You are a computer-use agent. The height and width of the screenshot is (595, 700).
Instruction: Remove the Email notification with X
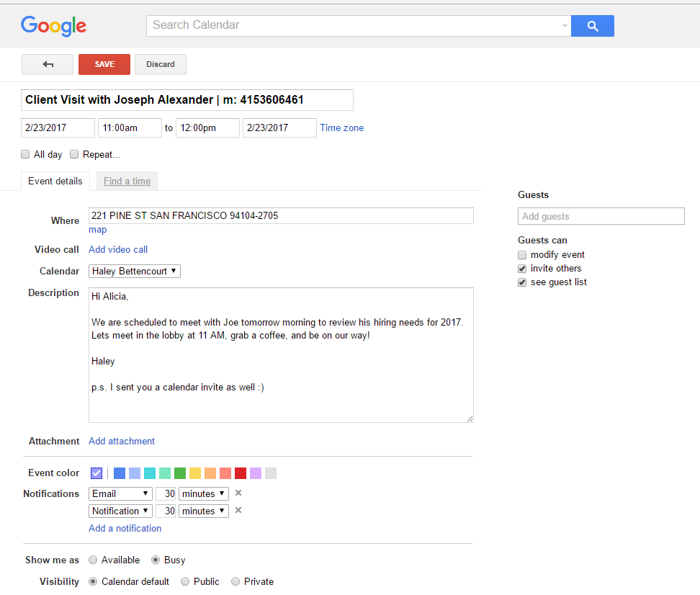tap(238, 493)
